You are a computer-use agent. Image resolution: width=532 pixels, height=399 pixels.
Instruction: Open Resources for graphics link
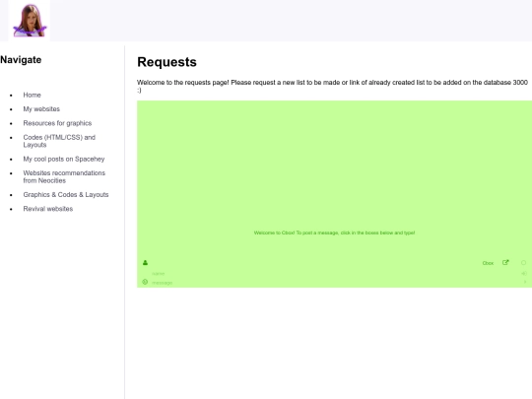[57, 123]
